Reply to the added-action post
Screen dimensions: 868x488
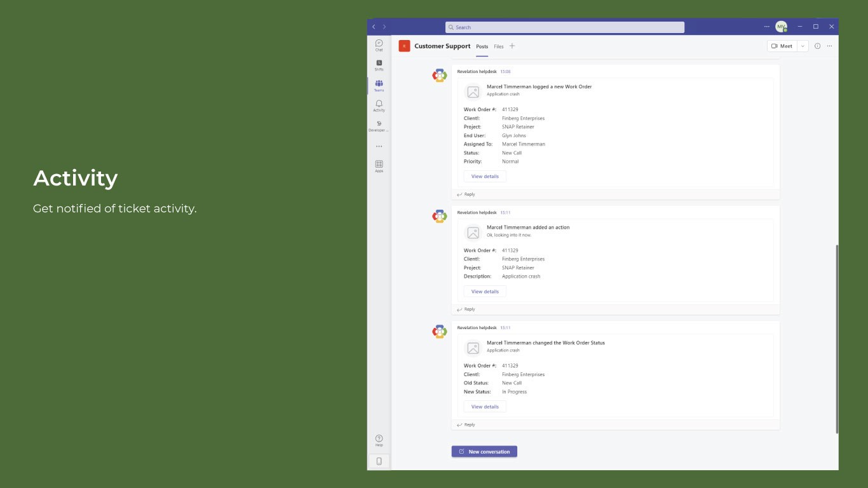click(x=466, y=309)
